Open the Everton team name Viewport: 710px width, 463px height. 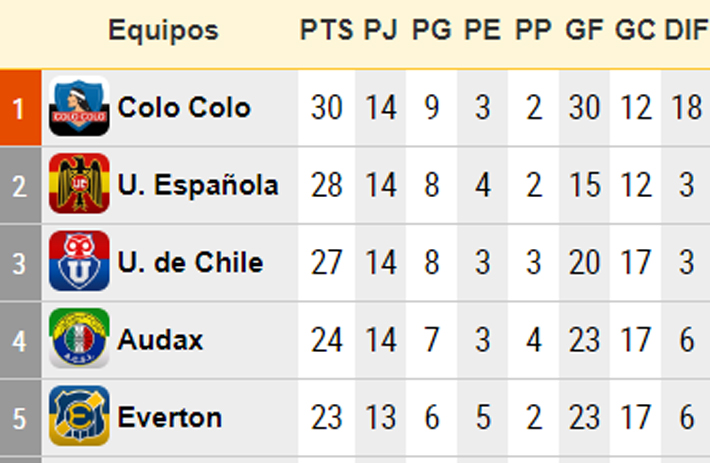170,417
